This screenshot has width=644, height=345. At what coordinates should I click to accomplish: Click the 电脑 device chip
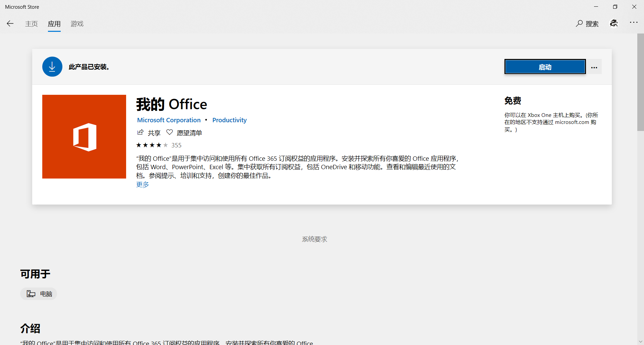click(39, 294)
